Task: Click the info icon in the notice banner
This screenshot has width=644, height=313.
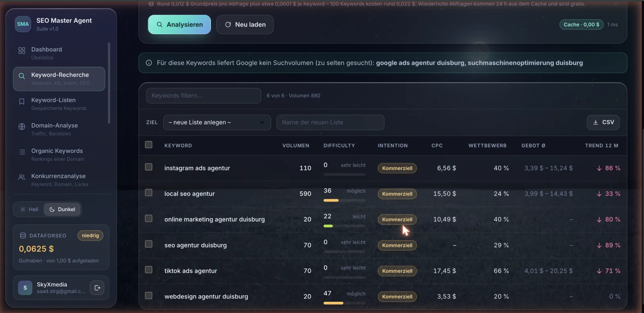Action: coord(149,63)
